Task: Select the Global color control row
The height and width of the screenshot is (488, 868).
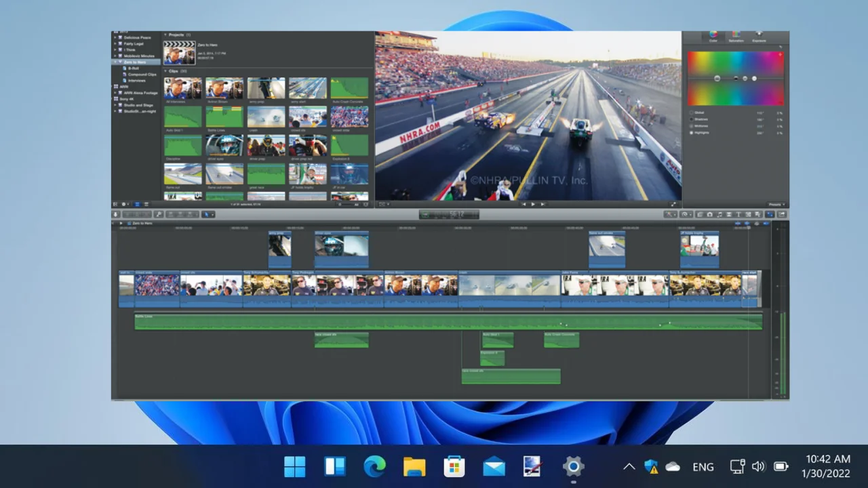Action: click(x=736, y=113)
